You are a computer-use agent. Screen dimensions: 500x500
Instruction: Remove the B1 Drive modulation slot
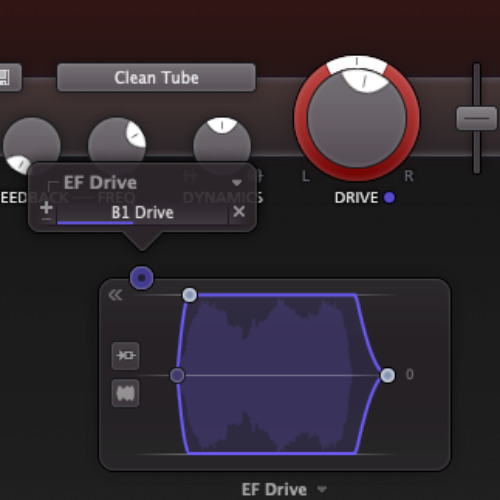click(239, 212)
